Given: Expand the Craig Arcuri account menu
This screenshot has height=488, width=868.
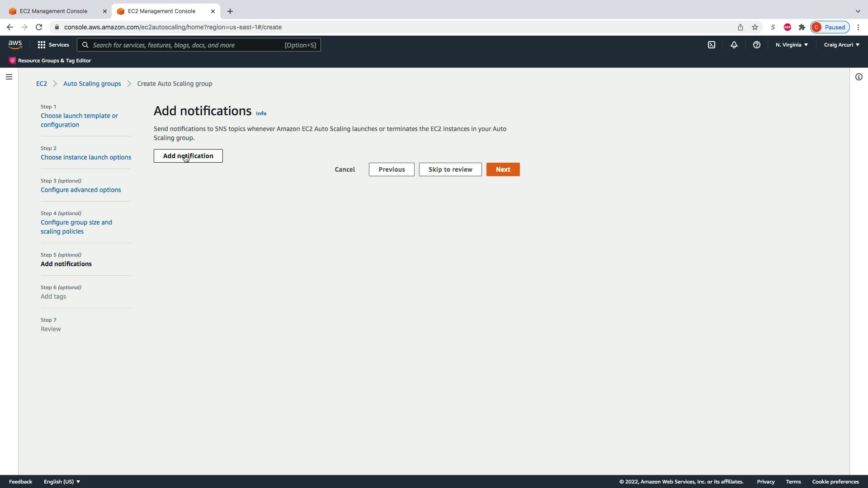Looking at the screenshot, I should point(841,45).
